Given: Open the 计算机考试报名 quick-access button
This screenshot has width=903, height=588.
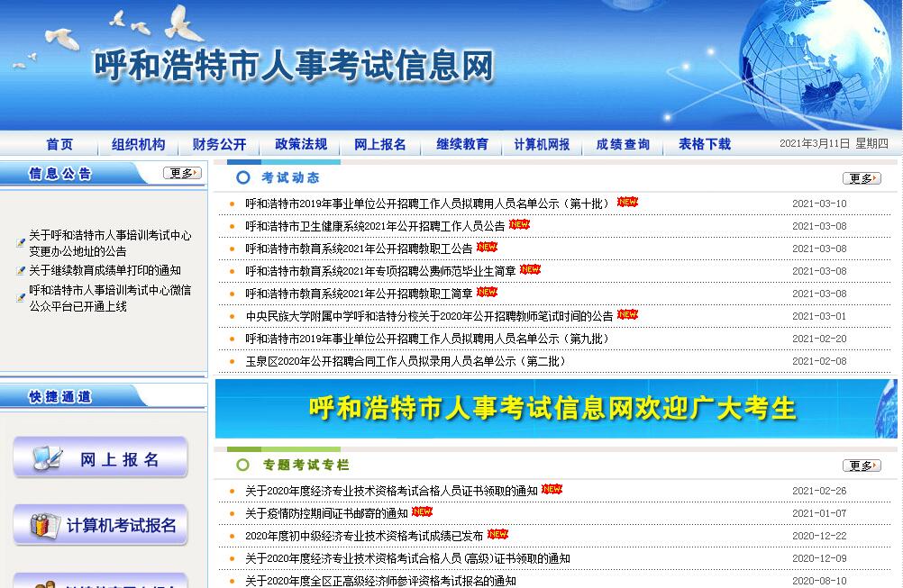Looking at the screenshot, I should pos(100,525).
